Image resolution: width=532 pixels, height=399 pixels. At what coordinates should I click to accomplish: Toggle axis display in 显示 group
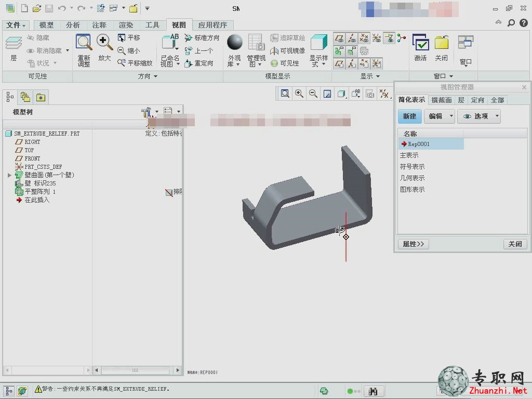pyautogui.click(x=352, y=38)
